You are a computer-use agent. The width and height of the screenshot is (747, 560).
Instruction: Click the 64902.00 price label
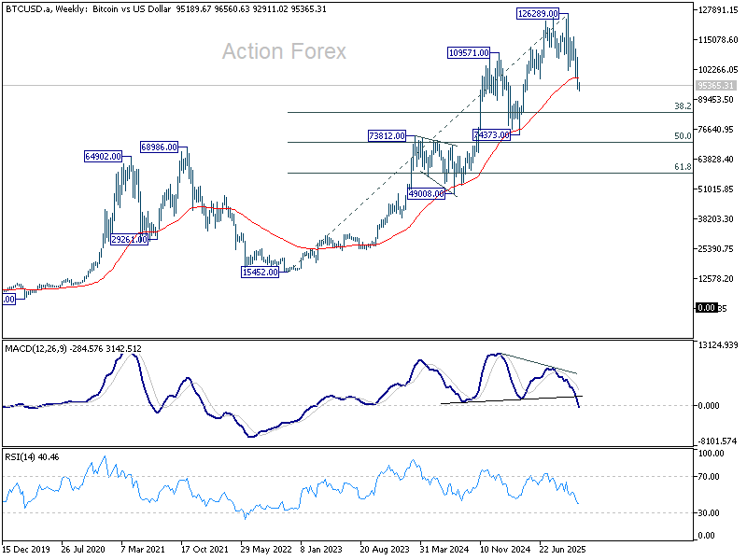click(103, 156)
